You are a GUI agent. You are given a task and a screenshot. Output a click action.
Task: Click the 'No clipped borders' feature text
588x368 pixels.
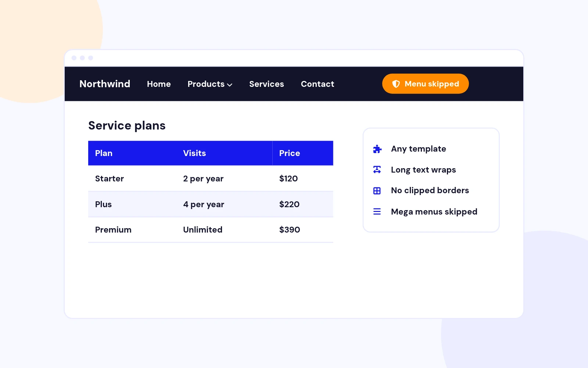pyautogui.click(x=430, y=190)
